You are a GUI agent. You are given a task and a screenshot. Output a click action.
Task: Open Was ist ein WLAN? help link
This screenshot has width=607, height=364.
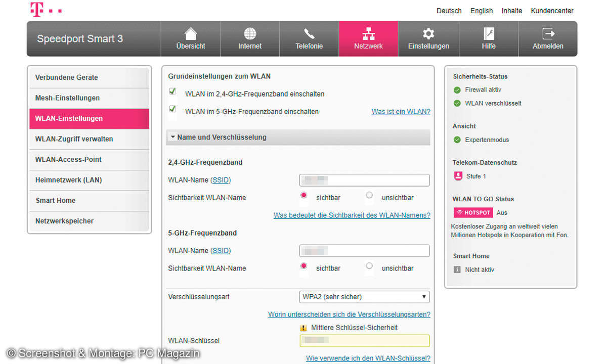pos(401,112)
